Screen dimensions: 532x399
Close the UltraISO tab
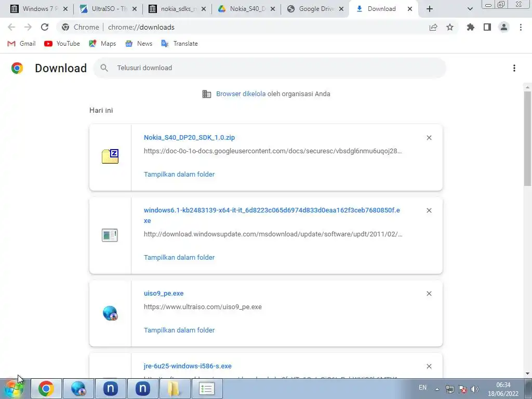click(135, 9)
